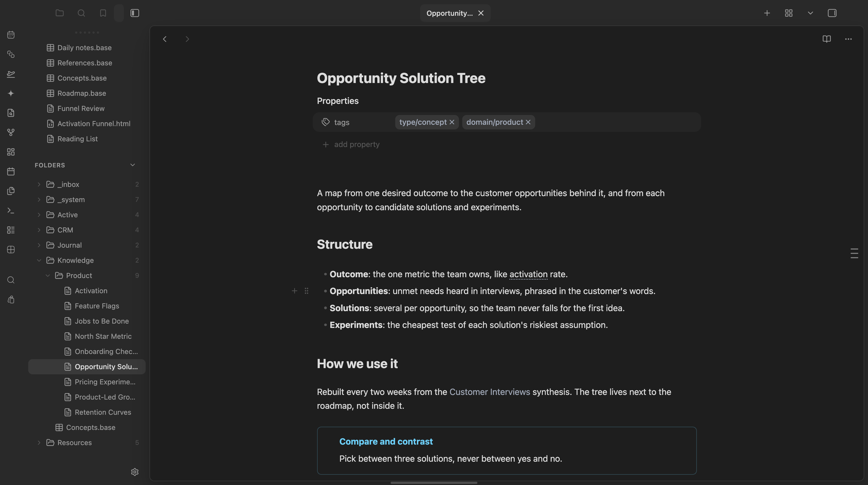Navigate forward with the right arrow
This screenshot has width=868, height=485.
pos(187,39)
